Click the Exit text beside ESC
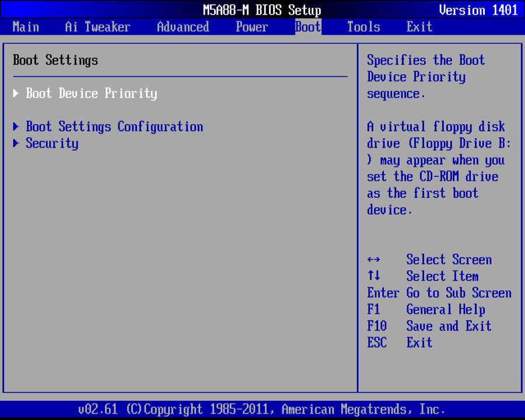Screen dimensions: 525x420 [x=419, y=342]
